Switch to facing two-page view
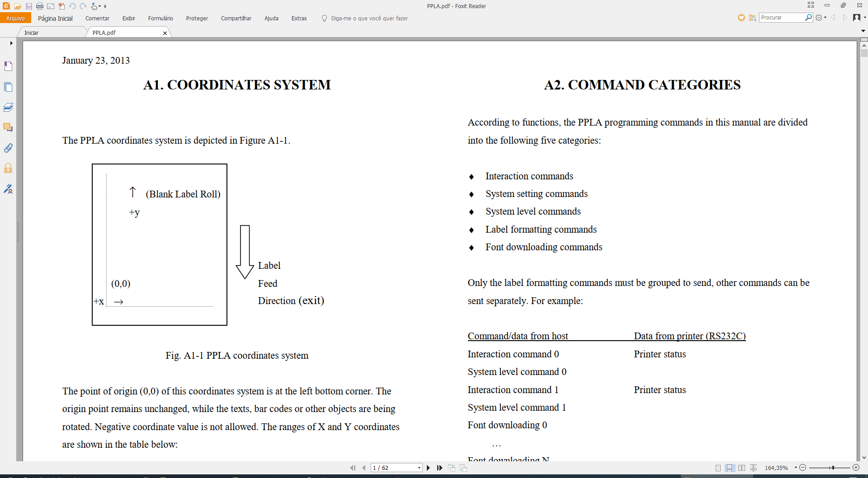The image size is (868, 478). coord(742,468)
